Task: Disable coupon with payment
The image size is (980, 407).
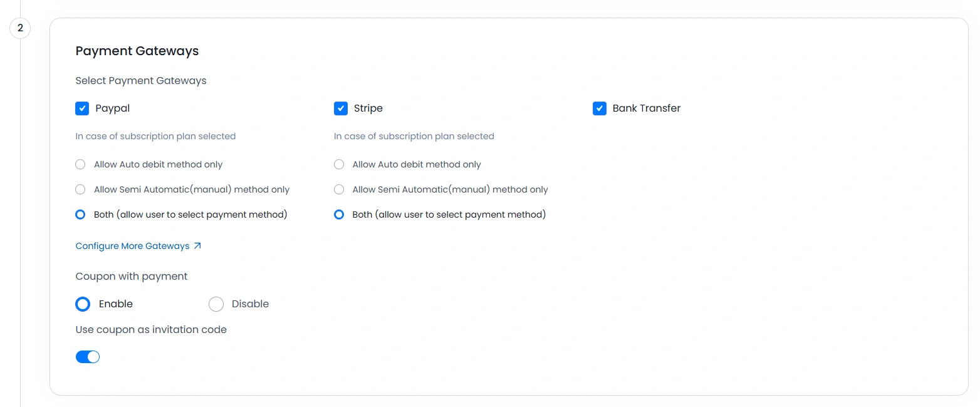Action: click(216, 304)
